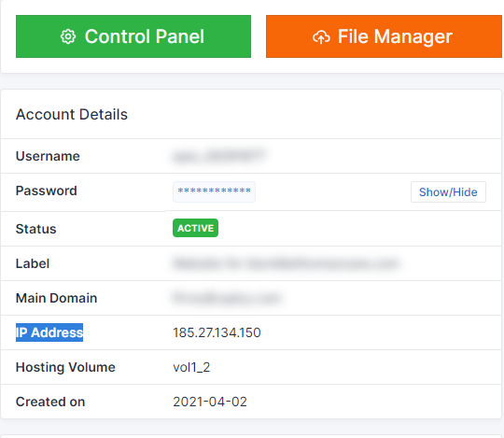Screen dimensions: 504x438
Task: Select the IP address value 185.27.134.150
Action: [x=217, y=332]
